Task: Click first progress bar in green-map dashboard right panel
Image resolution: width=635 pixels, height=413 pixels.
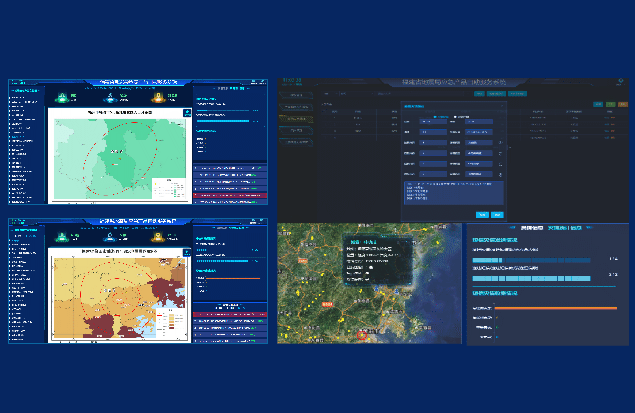Action: tap(223, 110)
